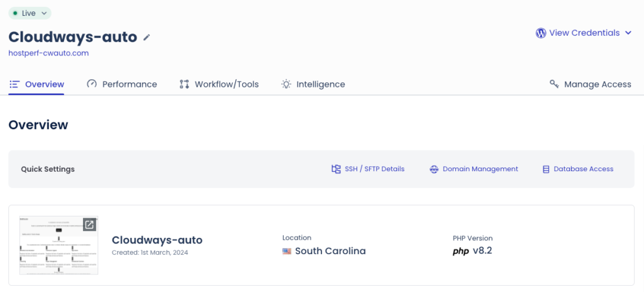Image resolution: width=644 pixels, height=292 pixels.
Task: Open the hostperf-cwauto.com link
Action: (48, 53)
